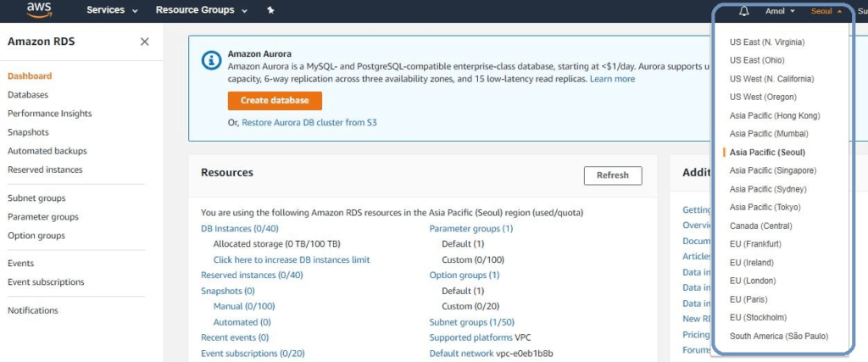This screenshot has height=362, width=868.
Task: Switch to Asia Pacific (Hong Kong)
Action: click(x=775, y=115)
